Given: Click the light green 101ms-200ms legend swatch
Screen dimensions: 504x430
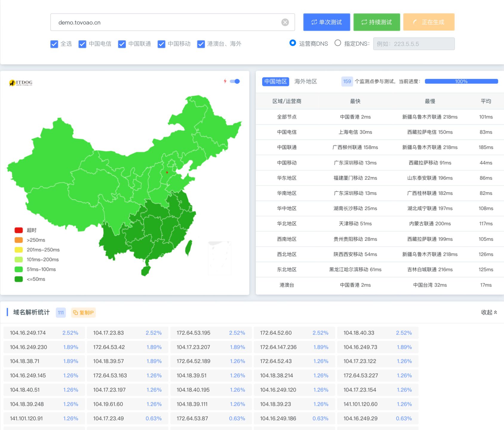Looking at the screenshot, I should pos(19,260).
